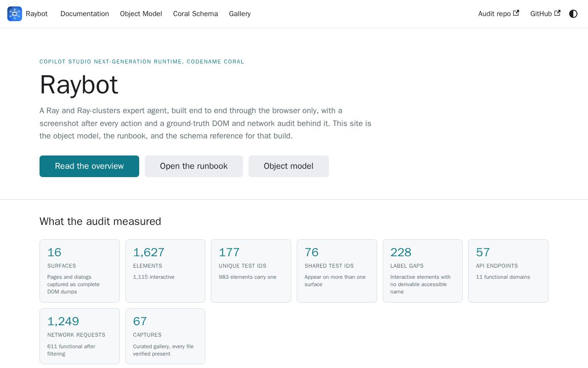The height and width of the screenshot is (368, 588).
Task: Click the 57 API Endpoints value
Action: [x=483, y=253]
